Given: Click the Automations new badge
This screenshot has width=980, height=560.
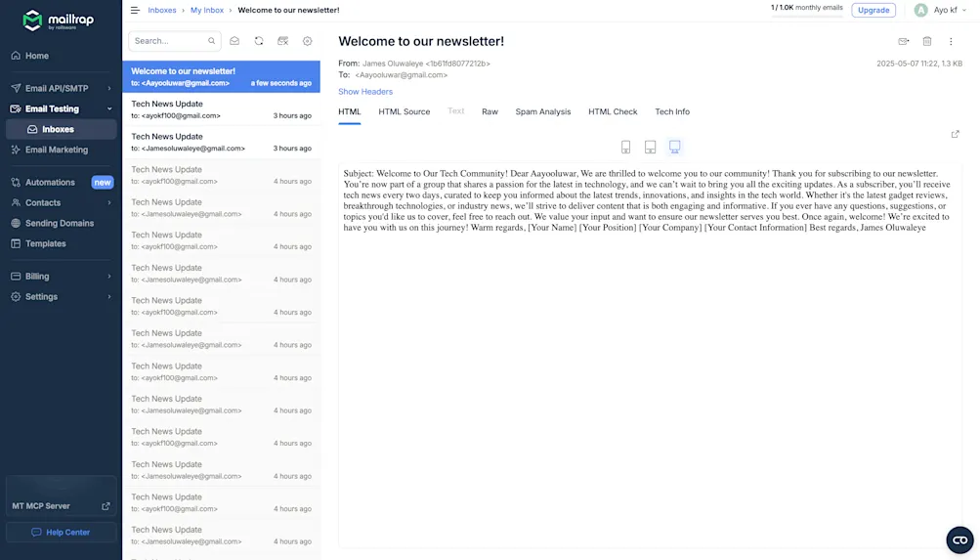Looking at the screenshot, I should [x=103, y=183].
